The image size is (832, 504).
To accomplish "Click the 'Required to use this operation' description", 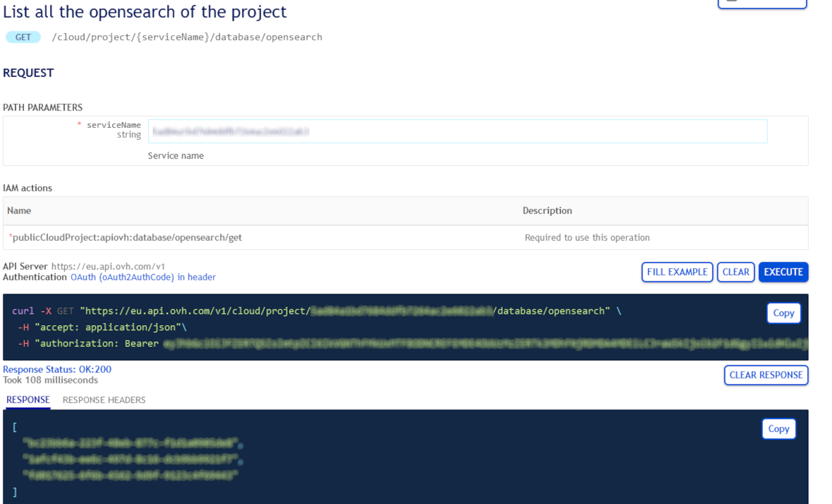I will click(587, 237).
